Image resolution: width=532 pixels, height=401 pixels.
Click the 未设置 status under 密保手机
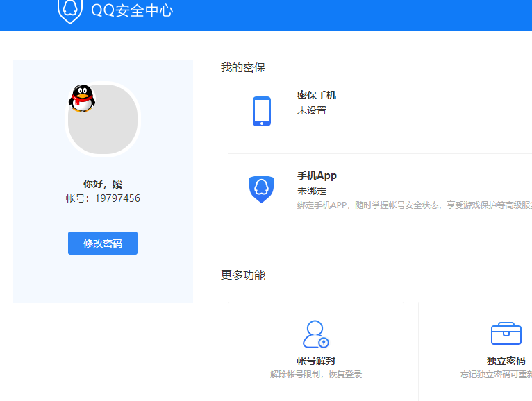click(312, 110)
